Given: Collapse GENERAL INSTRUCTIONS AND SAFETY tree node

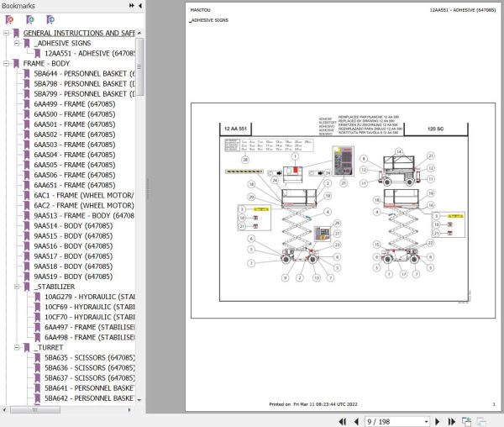Looking at the screenshot, I should 6,33.
